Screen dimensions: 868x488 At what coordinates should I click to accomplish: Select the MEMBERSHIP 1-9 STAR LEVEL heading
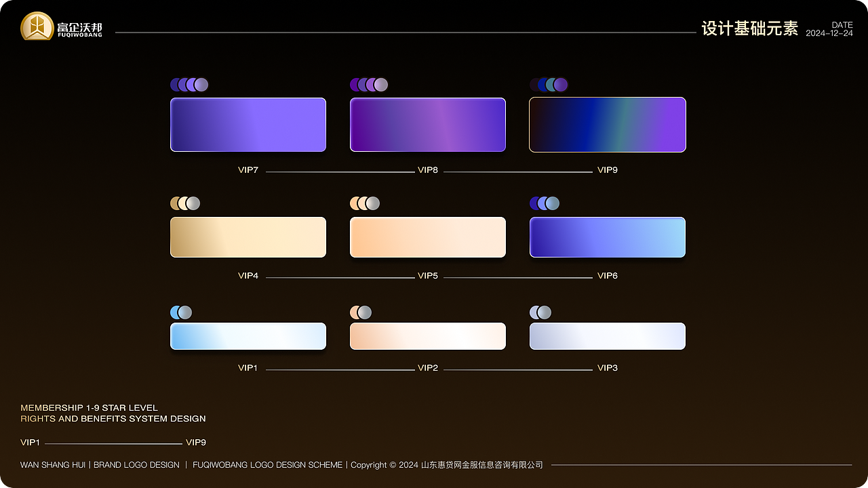tap(89, 408)
